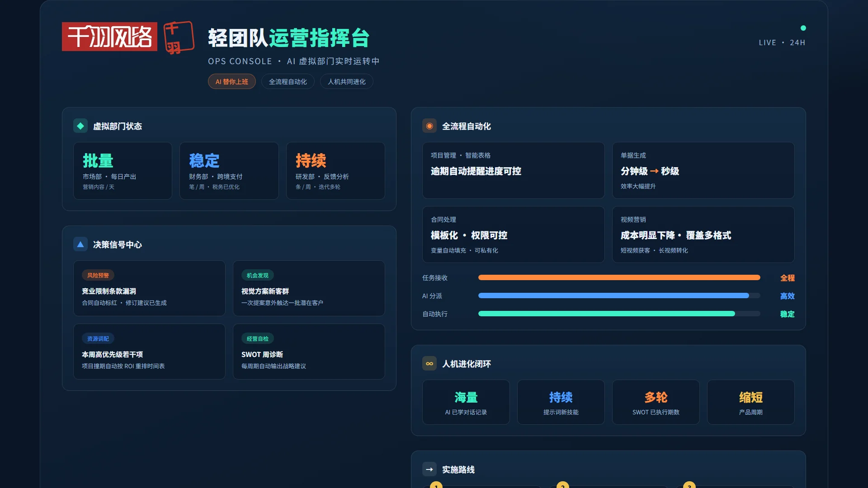Click the 千羽网络 red logo

pyautogui.click(x=109, y=37)
